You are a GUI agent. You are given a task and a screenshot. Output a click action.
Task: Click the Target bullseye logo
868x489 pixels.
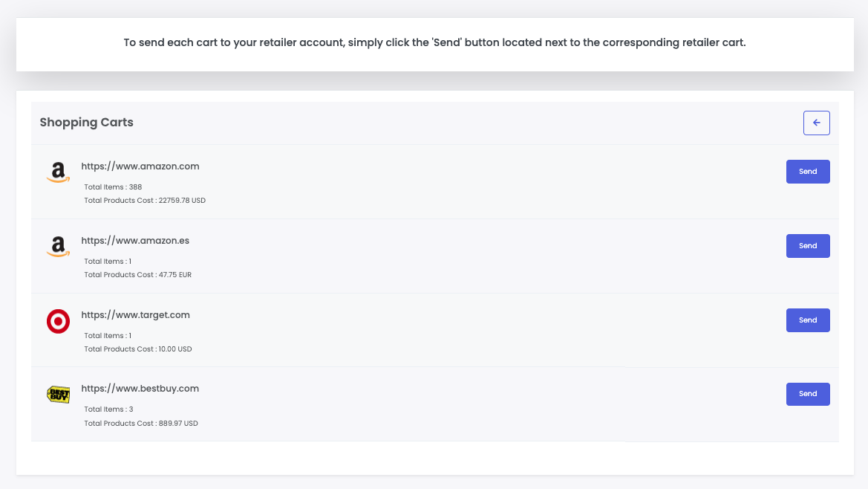click(x=58, y=321)
